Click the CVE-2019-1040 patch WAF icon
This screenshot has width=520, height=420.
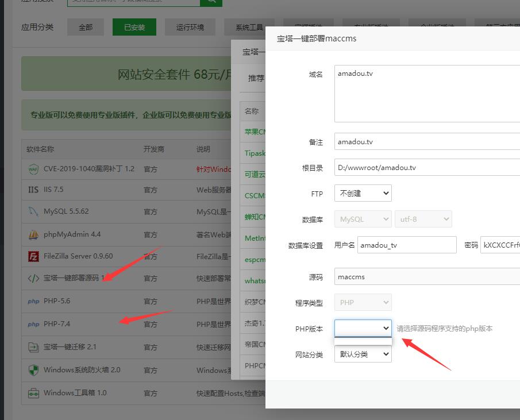(x=33, y=169)
